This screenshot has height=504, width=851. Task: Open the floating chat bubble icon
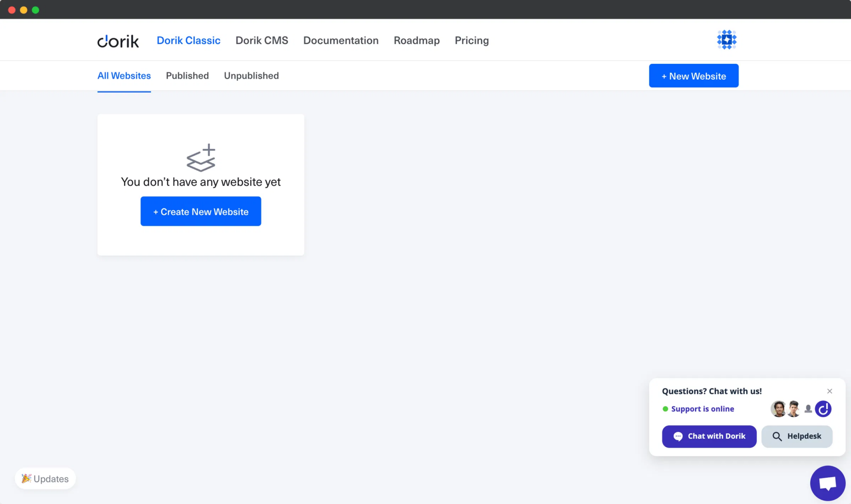pyautogui.click(x=827, y=483)
